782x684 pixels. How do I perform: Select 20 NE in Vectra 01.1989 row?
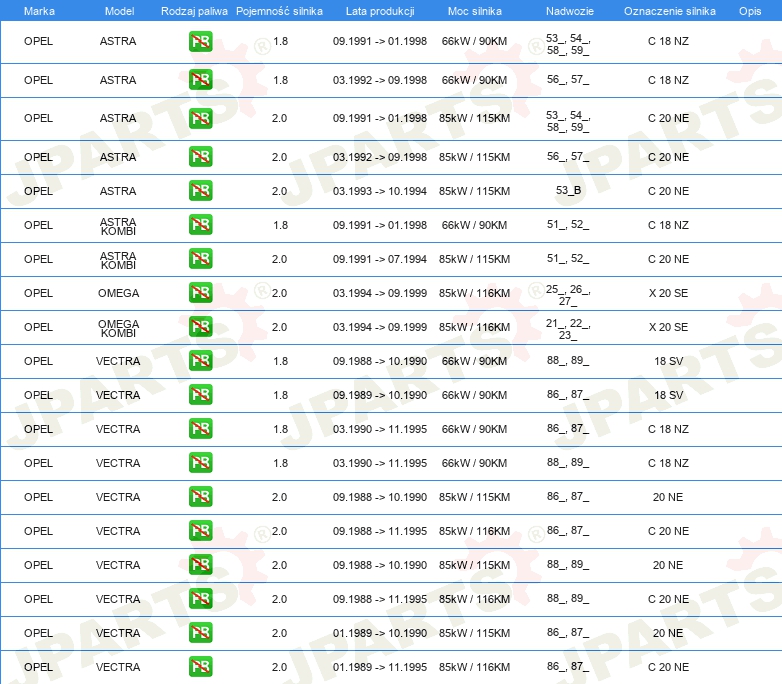[x=668, y=633]
